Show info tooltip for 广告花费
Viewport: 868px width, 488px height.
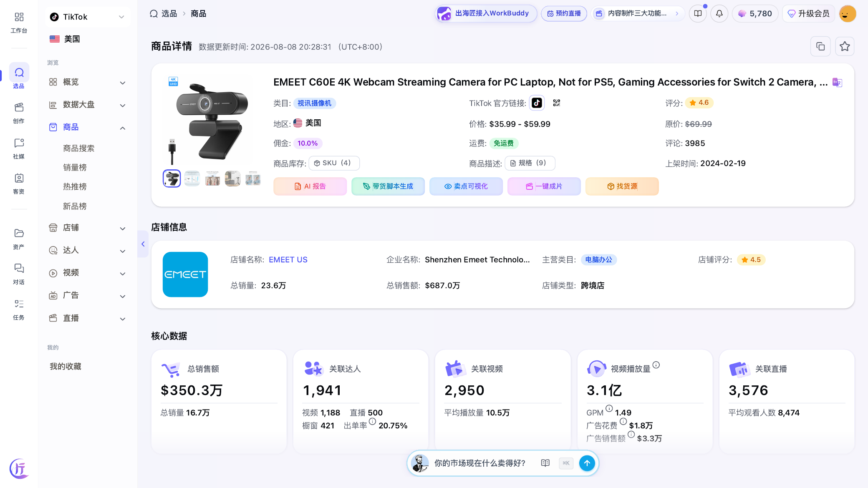coord(623,421)
